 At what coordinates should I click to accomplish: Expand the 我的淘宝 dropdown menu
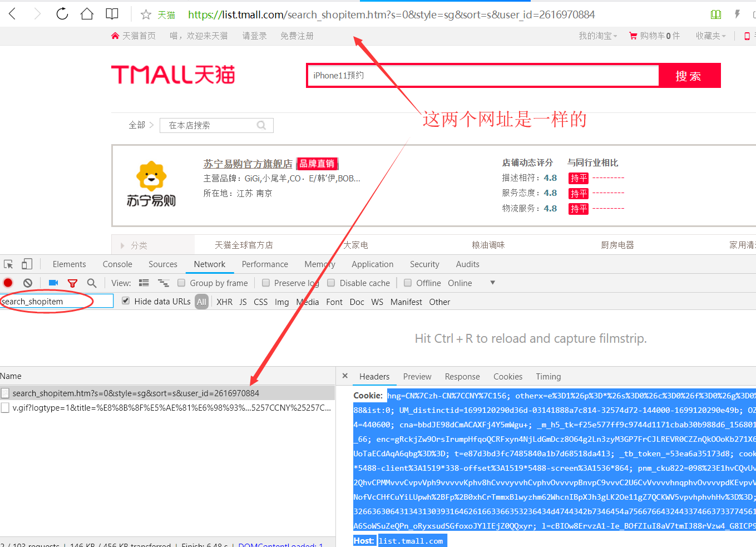point(597,36)
